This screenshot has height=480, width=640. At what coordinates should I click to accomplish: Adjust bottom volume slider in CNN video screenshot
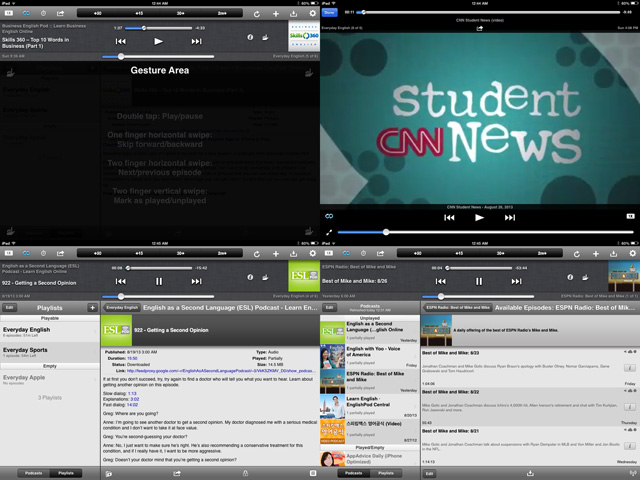coord(485,232)
